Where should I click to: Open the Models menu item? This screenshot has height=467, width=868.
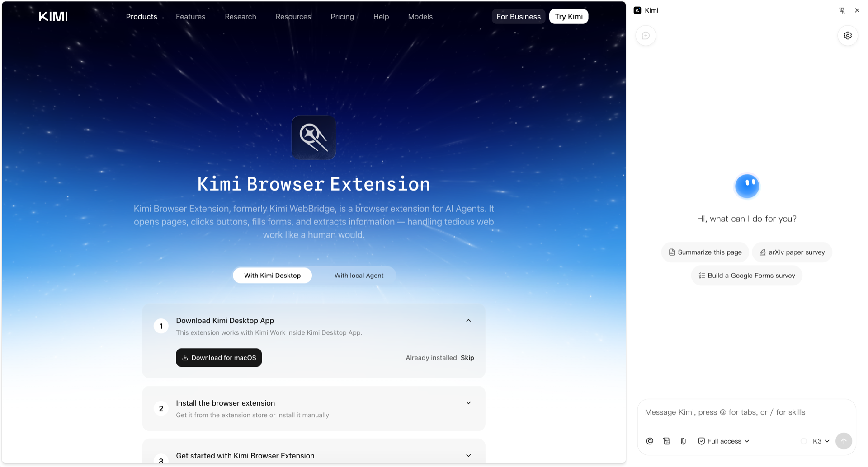click(x=420, y=17)
